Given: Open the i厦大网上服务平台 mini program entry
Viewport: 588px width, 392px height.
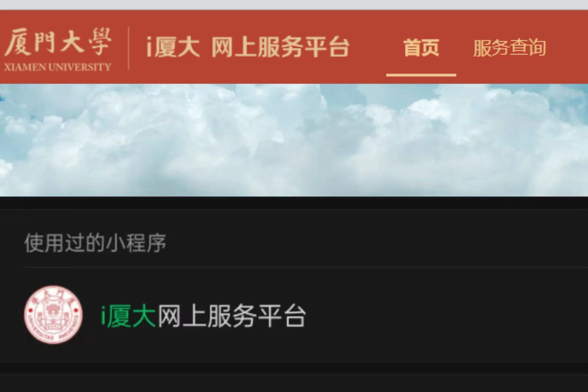Looking at the screenshot, I should click(x=294, y=315).
